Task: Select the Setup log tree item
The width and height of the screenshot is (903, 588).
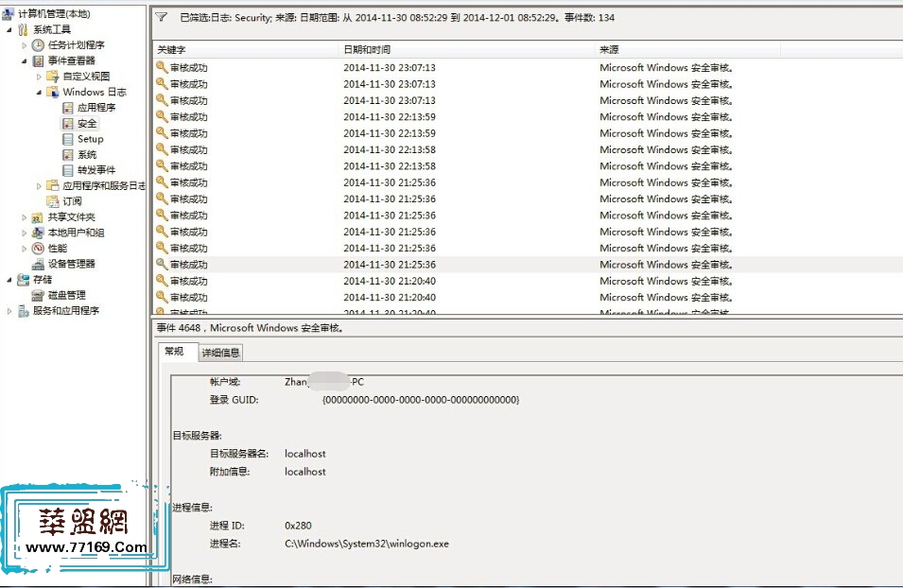Action: coord(90,139)
